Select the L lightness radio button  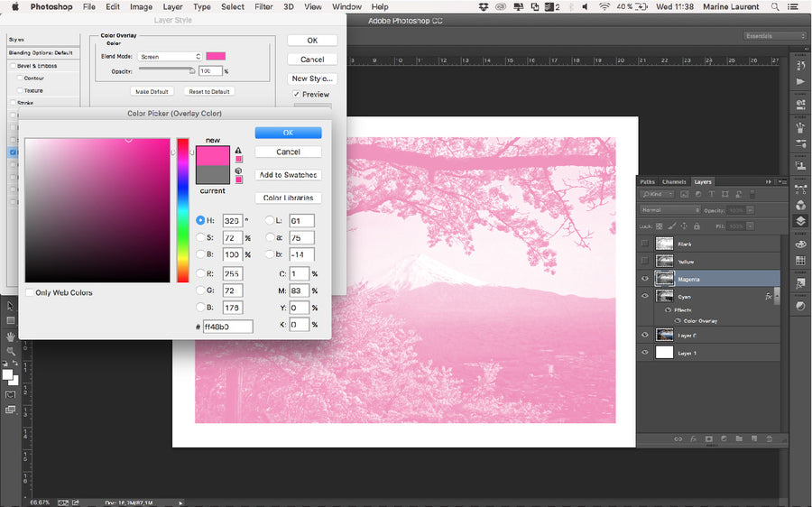coord(269,220)
